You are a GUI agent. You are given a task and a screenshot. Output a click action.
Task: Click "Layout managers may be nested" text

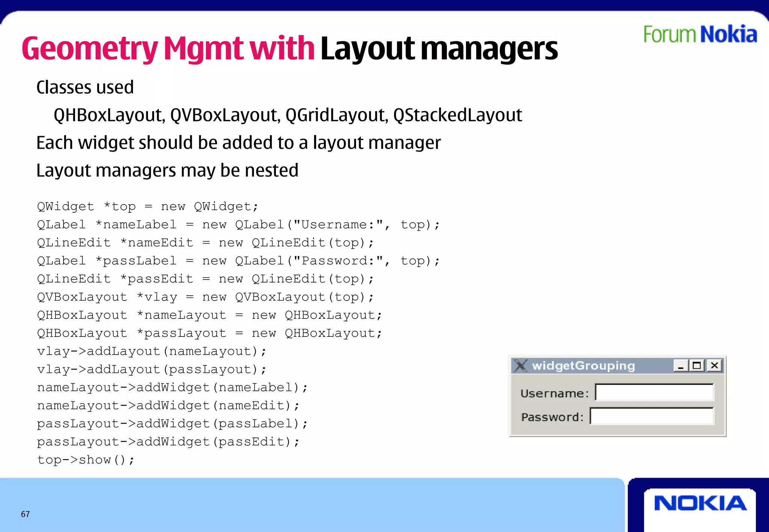(167, 171)
